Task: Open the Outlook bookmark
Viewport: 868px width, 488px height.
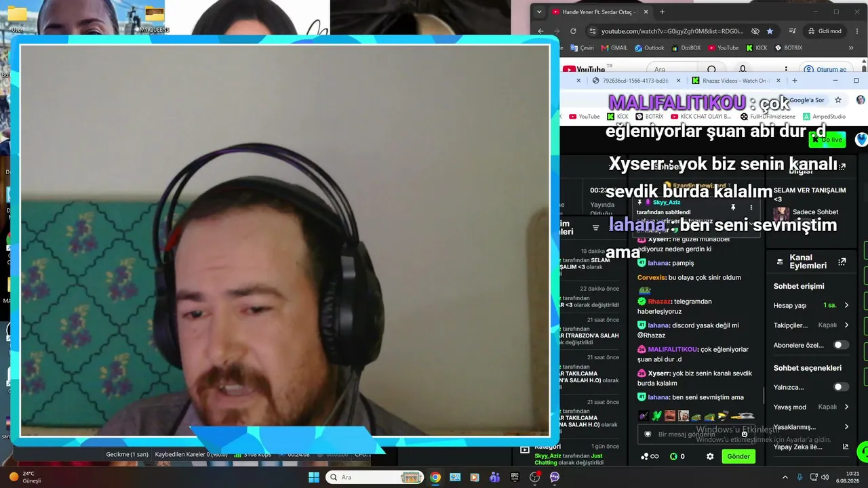Action: point(650,48)
